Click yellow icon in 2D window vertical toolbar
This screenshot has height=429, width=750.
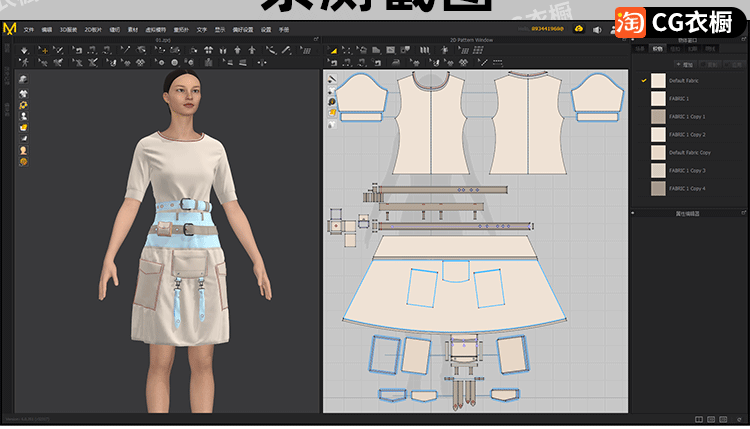coord(331,113)
